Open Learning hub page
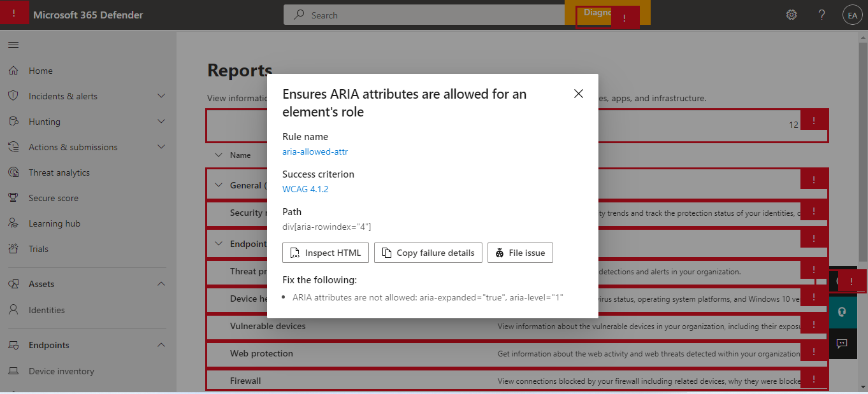Screen dimensions: 868x394 click(x=54, y=223)
